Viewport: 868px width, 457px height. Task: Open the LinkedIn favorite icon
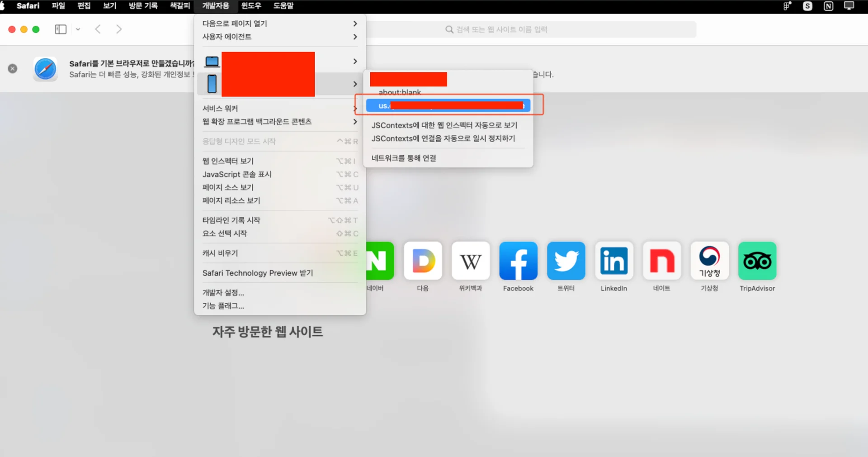point(614,261)
